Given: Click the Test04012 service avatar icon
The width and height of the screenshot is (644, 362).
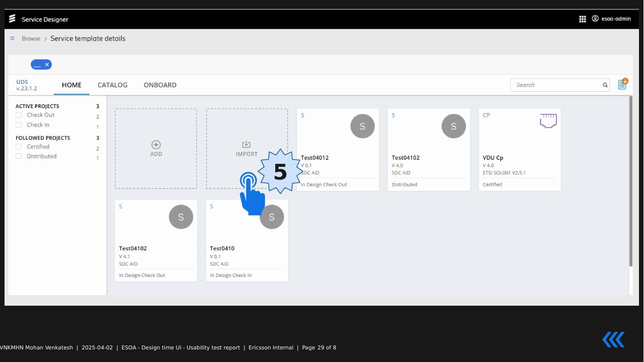Looking at the screenshot, I should click(x=362, y=126).
